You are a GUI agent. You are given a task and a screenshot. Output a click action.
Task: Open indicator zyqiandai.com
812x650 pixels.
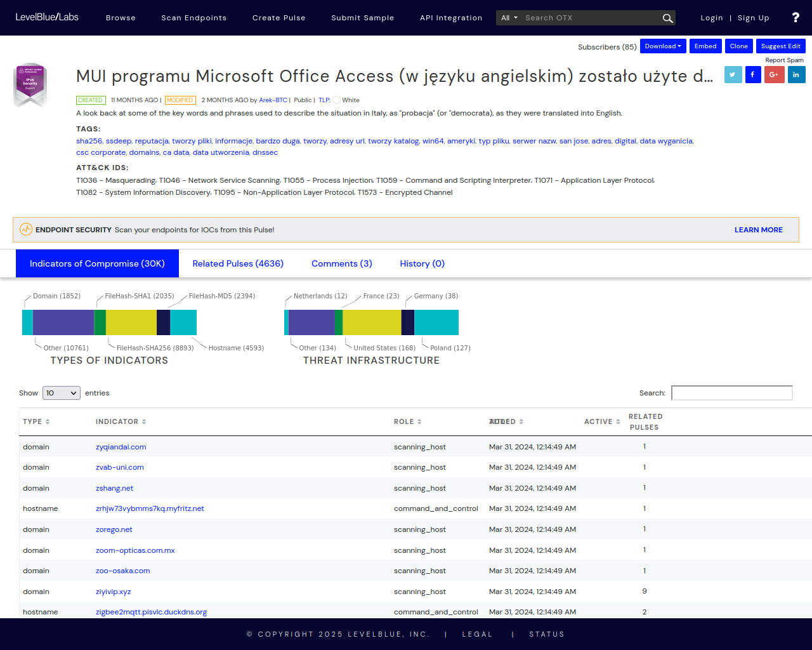tap(121, 447)
